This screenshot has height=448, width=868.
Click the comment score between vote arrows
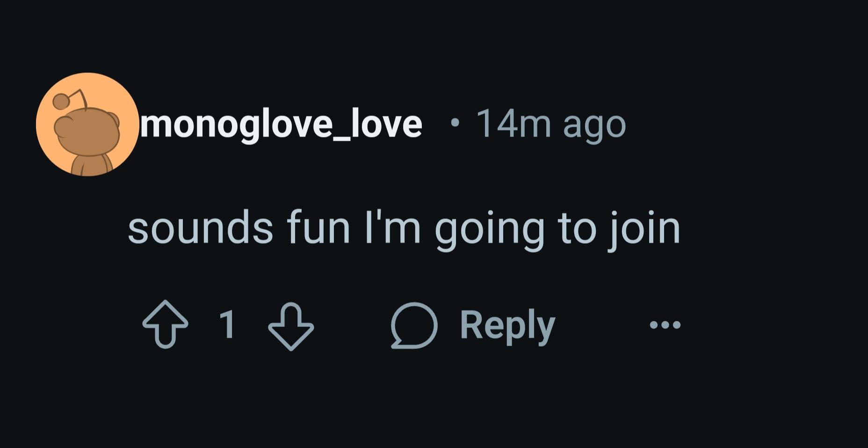(x=227, y=325)
